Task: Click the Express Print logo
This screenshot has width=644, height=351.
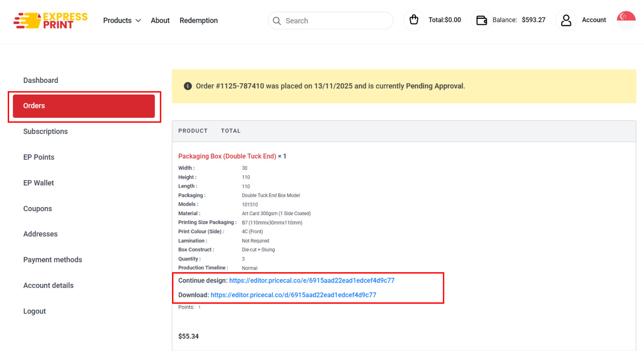Action: (x=50, y=20)
